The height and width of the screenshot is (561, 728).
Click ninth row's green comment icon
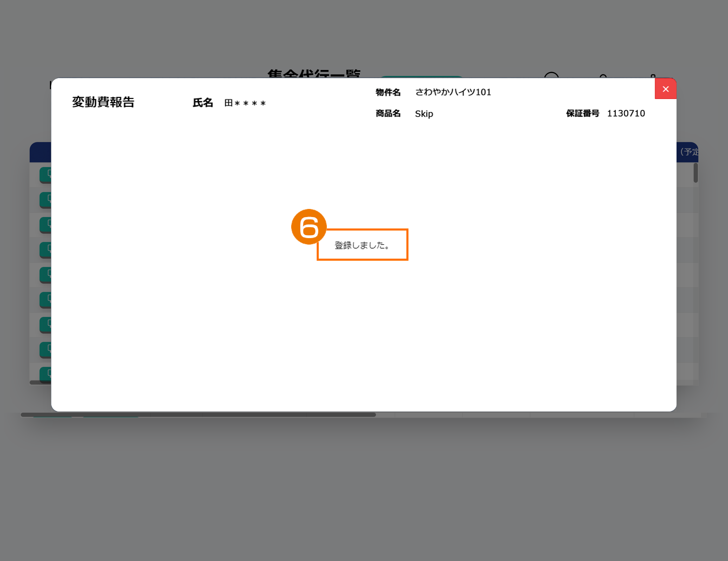coord(46,374)
